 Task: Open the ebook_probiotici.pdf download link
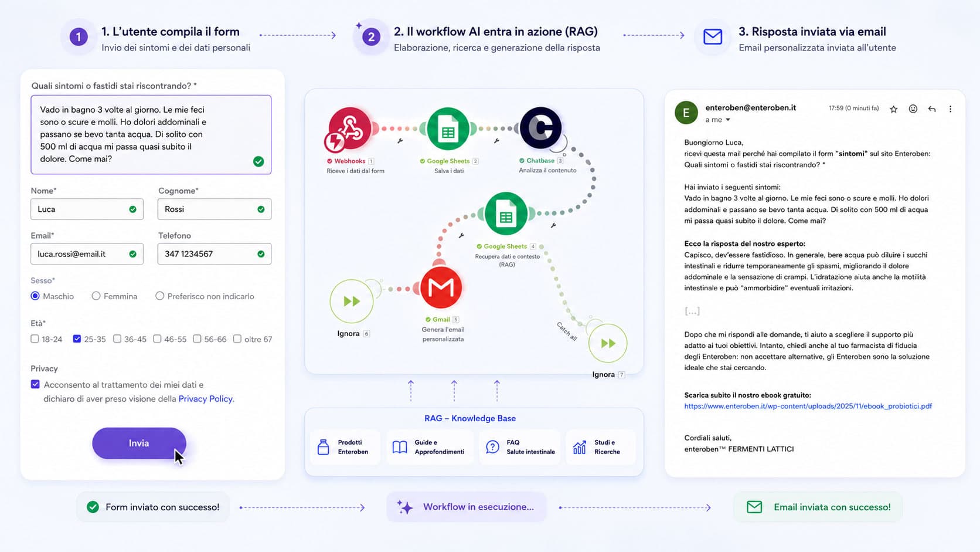point(808,406)
